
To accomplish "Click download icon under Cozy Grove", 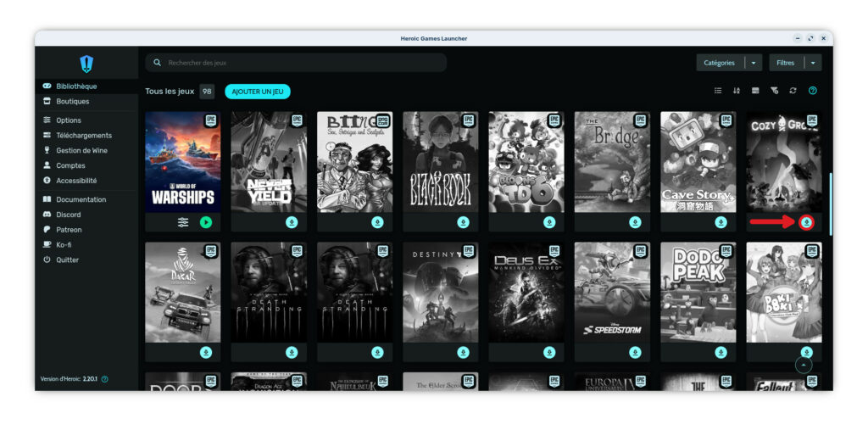I will tap(806, 222).
